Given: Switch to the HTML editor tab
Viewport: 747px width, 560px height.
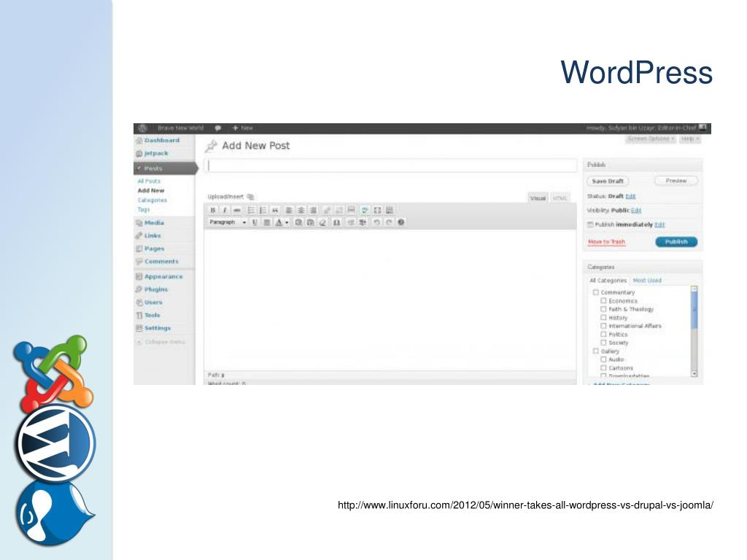Looking at the screenshot, I should pyautogui.click(x=560, y=198).
